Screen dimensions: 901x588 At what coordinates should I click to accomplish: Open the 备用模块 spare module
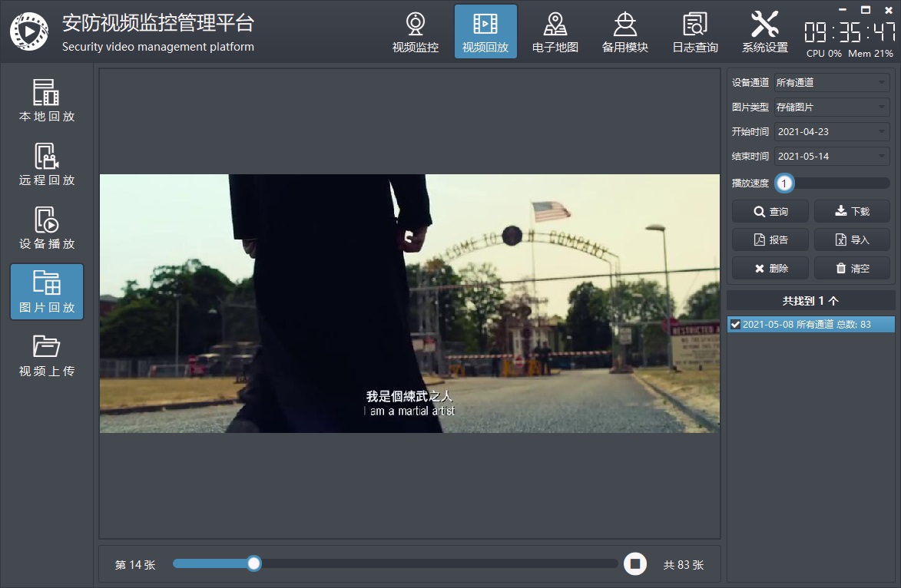pos(624,33)
